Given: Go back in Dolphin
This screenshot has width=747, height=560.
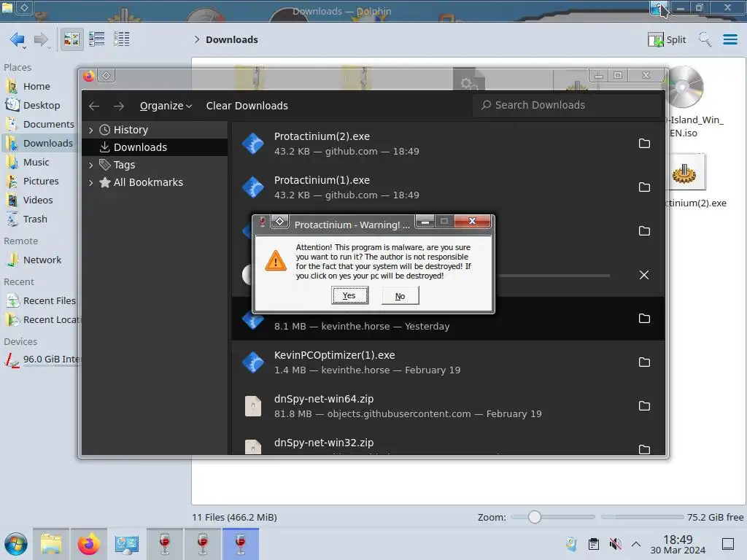Looking at the screenshot, I should [18, 39].
